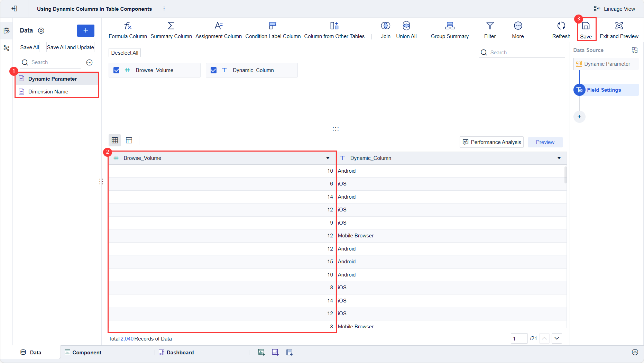Open the Dynamic_Column column dropdown
644x363 pixels.
point(559,158)
